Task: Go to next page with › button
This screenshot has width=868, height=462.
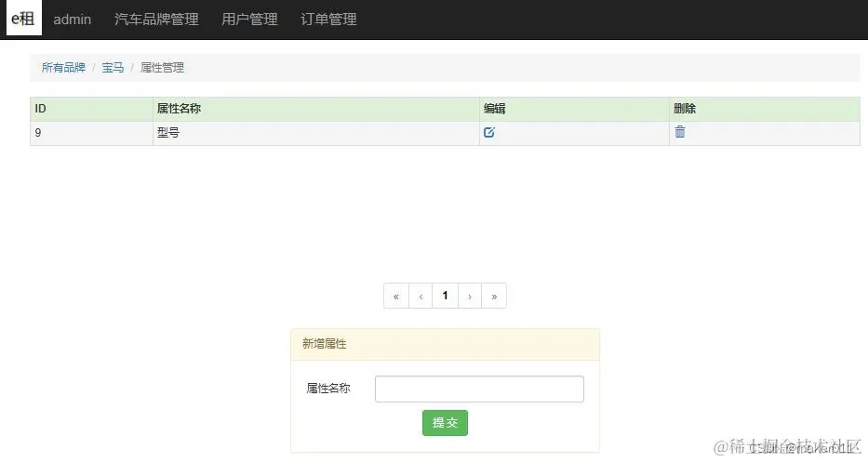Action: click(x=470, y=296)
